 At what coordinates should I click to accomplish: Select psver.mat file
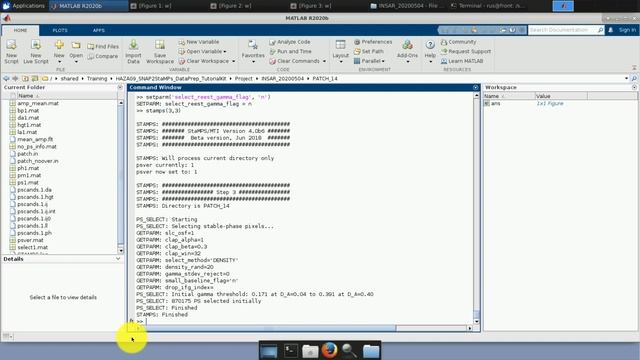pos(30,240)
